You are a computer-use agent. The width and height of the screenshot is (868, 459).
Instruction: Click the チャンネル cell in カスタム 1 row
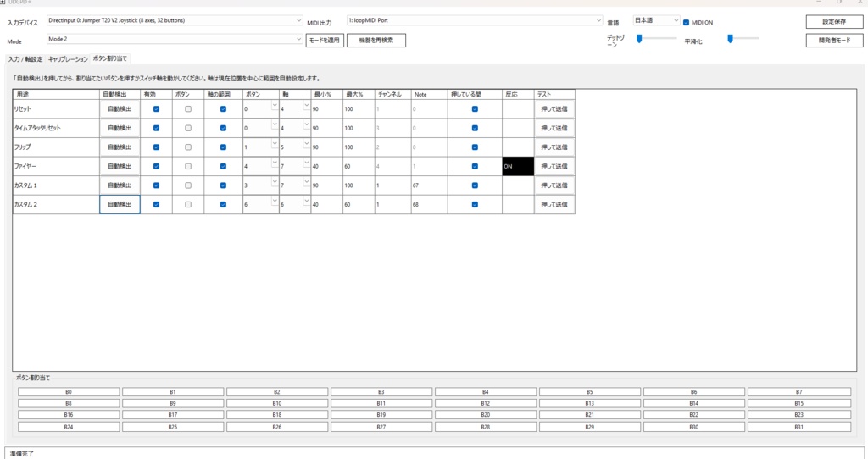coord(393,185)
